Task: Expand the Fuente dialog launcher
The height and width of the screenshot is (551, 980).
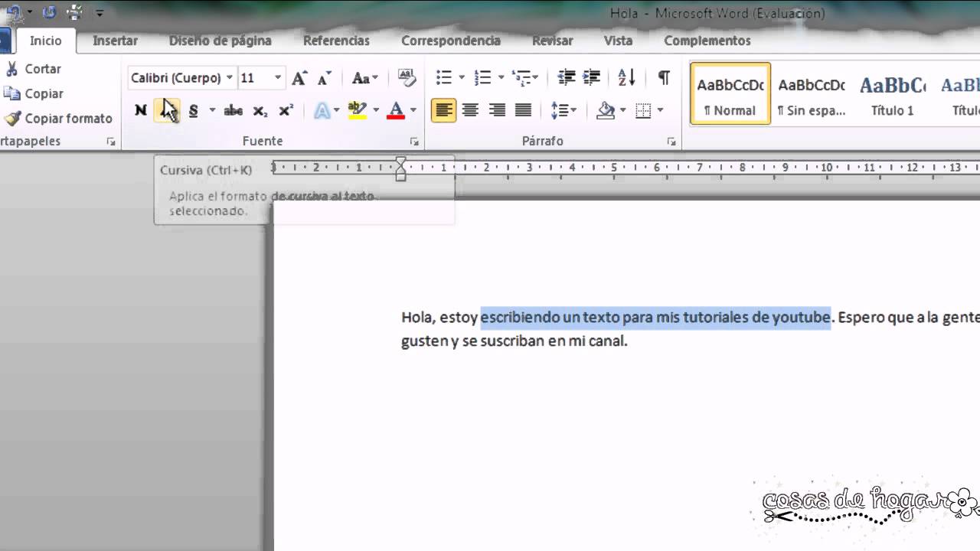Action: (x=414, y=142)
